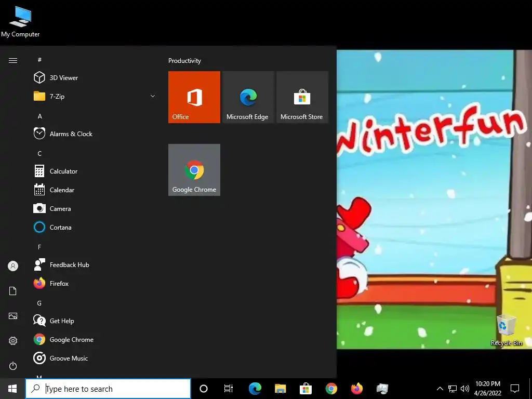Launch Calculator from app list
This screenshot has height=399, width=532.
95,171
